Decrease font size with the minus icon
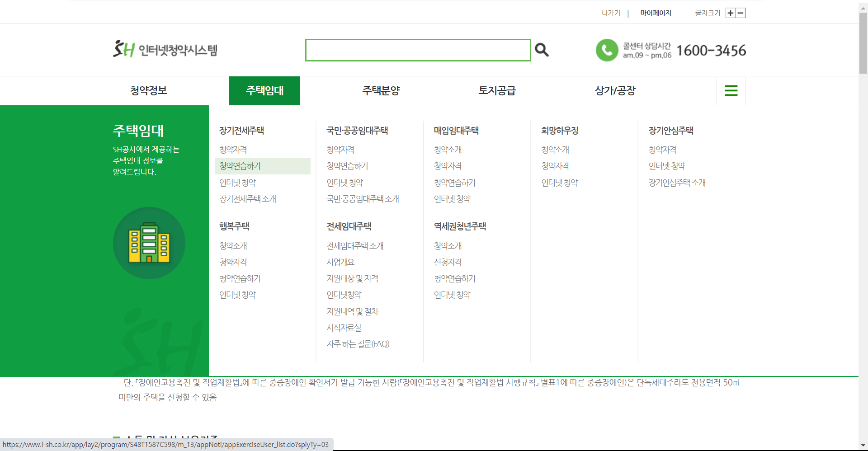Image resolution: width=868 pixels, height=451 pixels. point(740,13)
